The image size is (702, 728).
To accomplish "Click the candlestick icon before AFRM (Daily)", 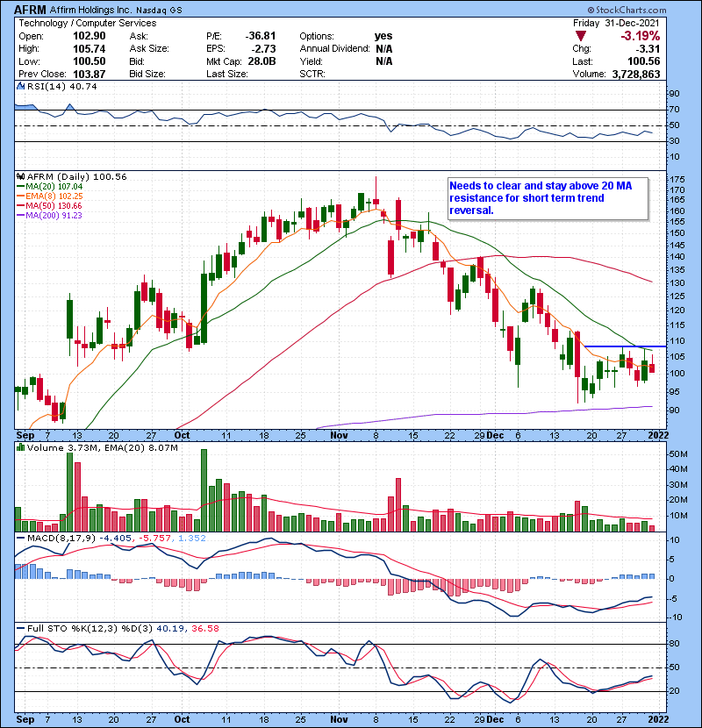I will [20, 177].
